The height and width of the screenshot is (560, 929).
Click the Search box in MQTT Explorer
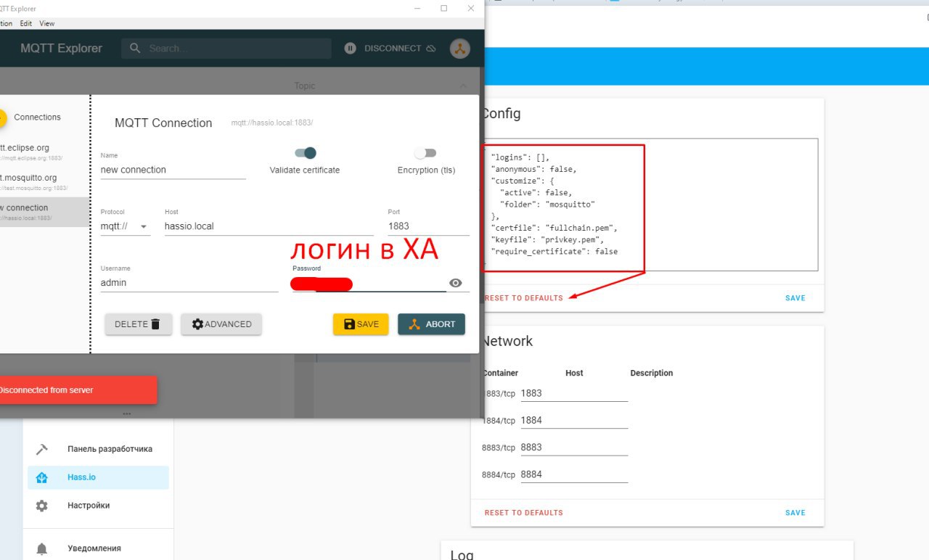(x=227, y=49)
